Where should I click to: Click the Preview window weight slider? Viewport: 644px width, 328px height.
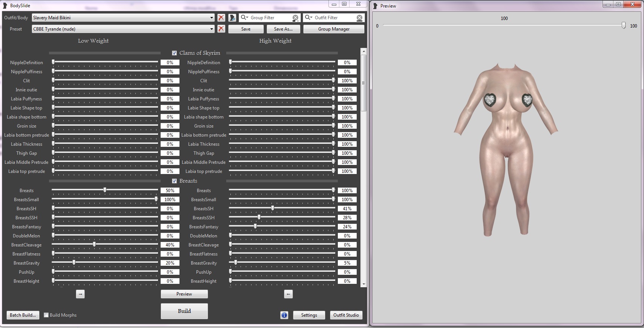(504, 25)
